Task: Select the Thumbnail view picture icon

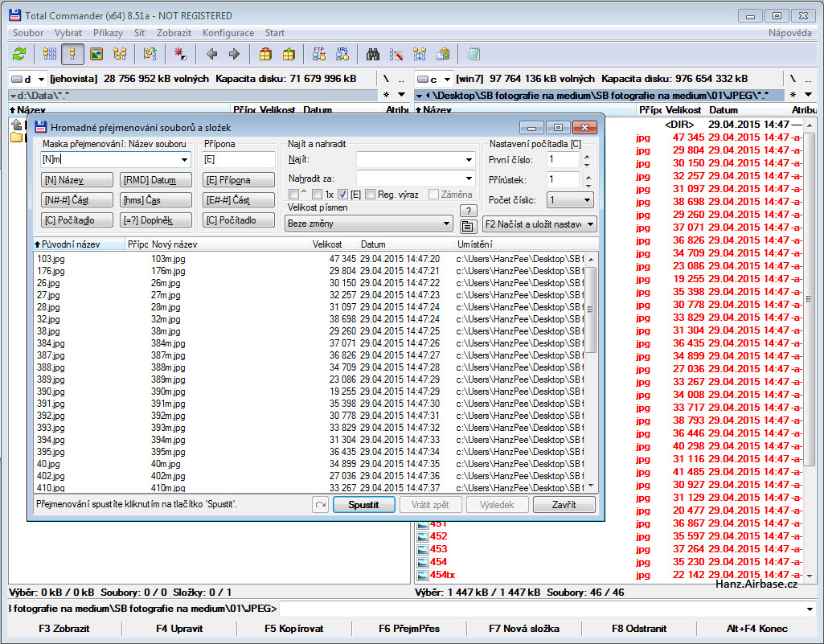Action: [x=96, y=54]
